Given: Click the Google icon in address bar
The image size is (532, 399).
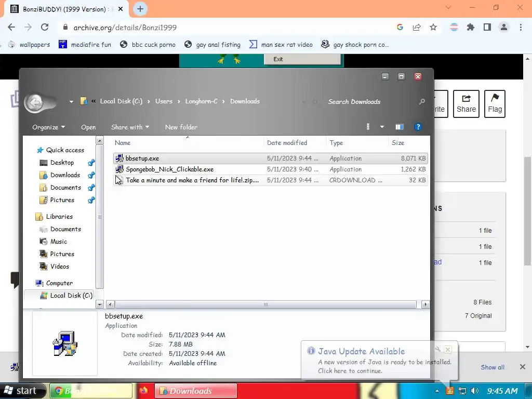Looking at the screenshot, I should (x=400, y=28).
